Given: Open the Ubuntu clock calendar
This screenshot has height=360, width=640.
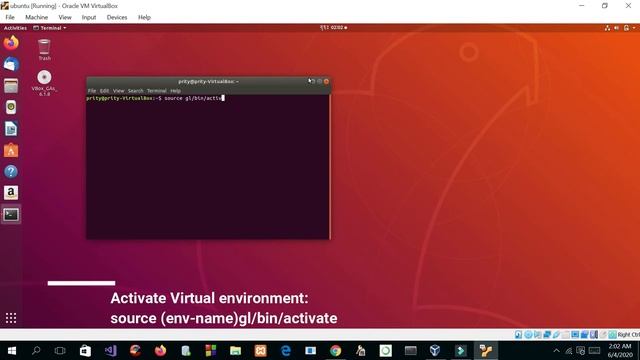Looking at the screenshot, I should click(x=333, y=28).
